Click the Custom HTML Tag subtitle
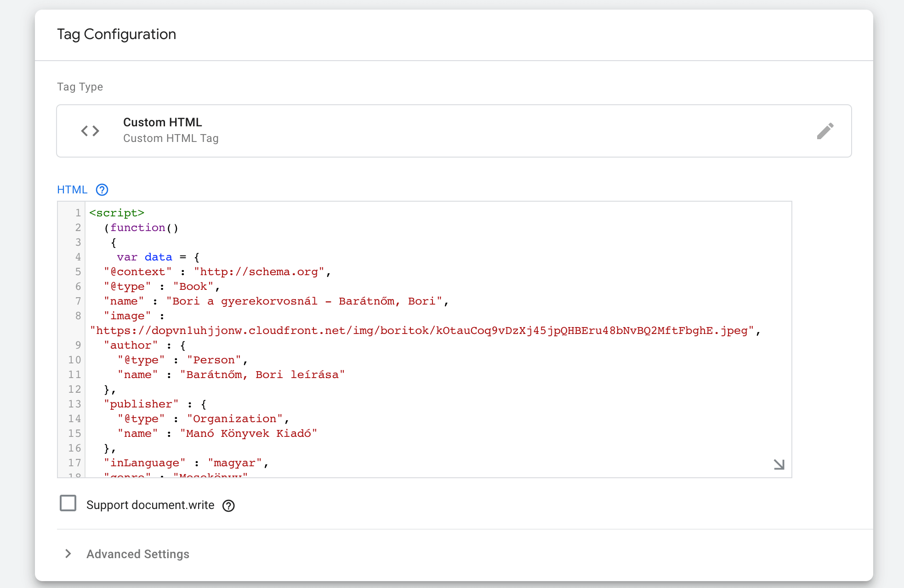This screenshot has height=588, width=904. click(171, 138)
